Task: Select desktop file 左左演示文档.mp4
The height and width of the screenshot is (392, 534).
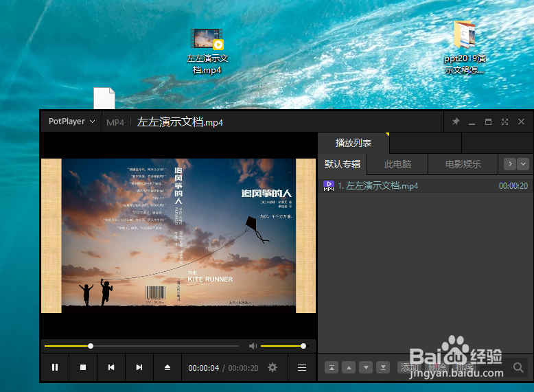Action: coord(207,51)
